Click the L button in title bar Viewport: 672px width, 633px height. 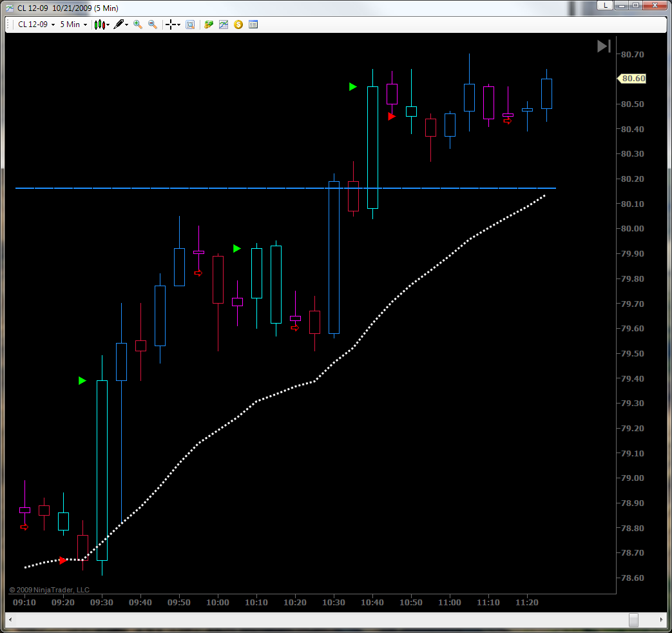pos(605,5)
